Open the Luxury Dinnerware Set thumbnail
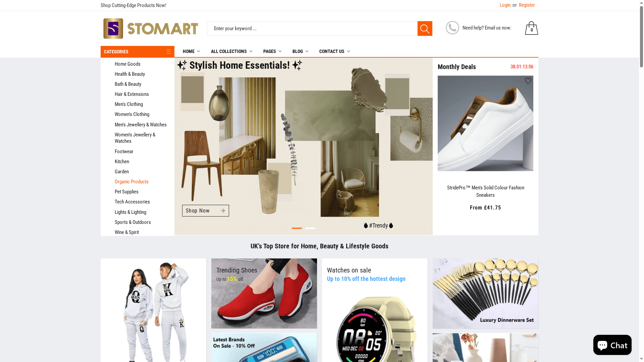The width and height of the screenshot is (644, 362). point(485,293)
